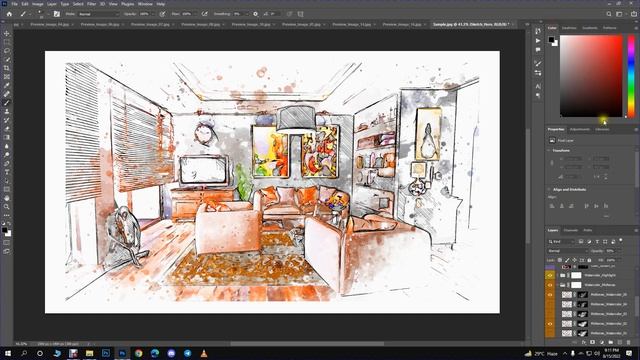Image resolution: width=640 pixels, height=360 pixels.
Task: Select the Gradient tool
Action: pyautogui.click(x=7, y=137)
